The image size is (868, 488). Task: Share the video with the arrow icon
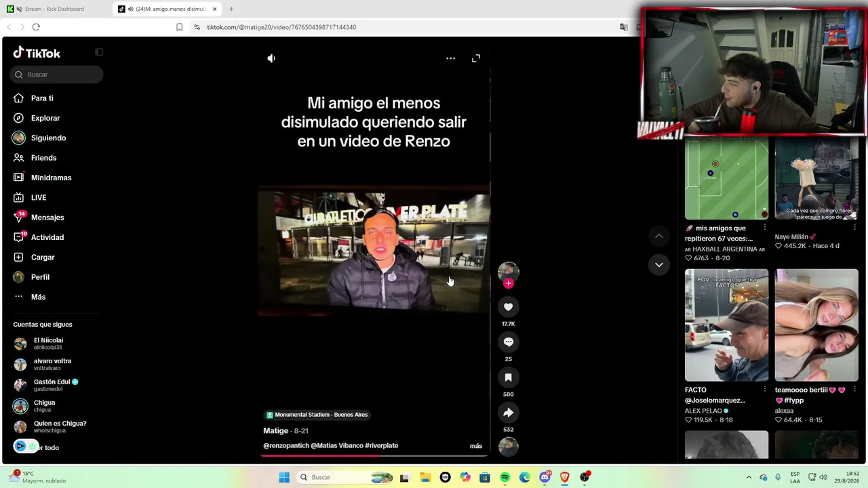pyautogui.click(x=508, y=413)
